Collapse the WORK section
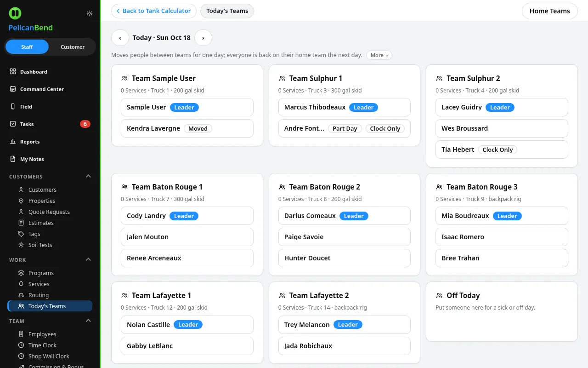The image size is (588, 368). (89, 260)
